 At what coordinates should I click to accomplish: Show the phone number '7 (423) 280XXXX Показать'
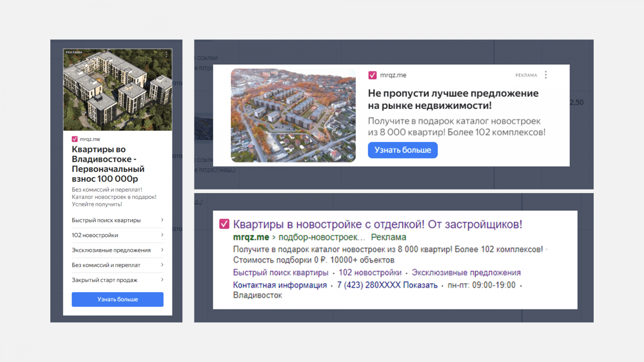click(x=387, y=285)
